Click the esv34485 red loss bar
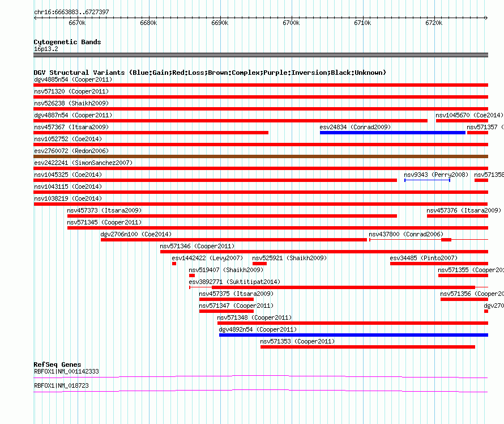The height and width of the screenshot is (424, 504). (x=439, y=264)
